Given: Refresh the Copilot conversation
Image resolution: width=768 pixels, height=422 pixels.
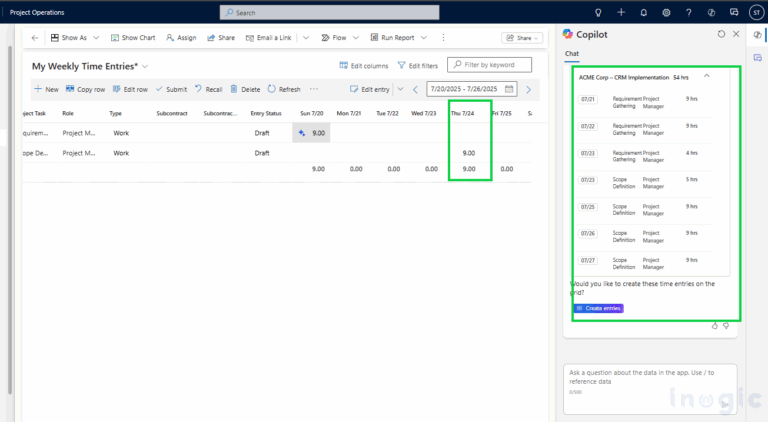Looking at the screenshot, I should (x=721, y=34).
